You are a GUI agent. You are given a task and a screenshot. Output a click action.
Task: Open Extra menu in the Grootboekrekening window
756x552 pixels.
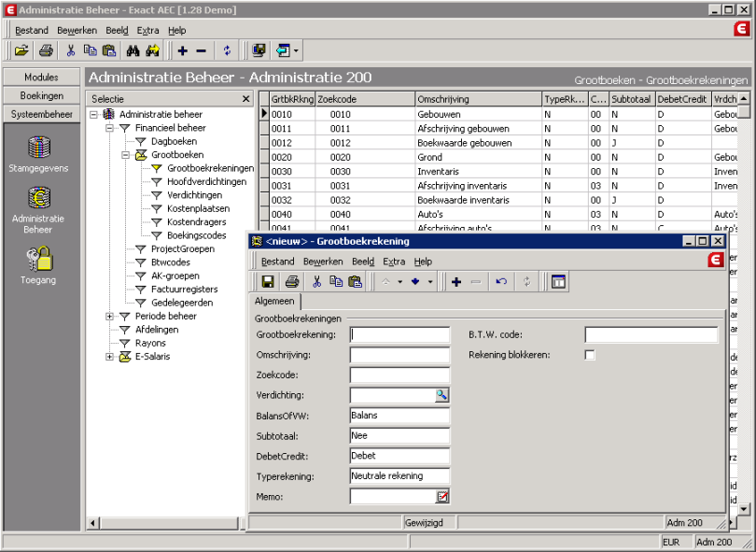(x=394, y=262)
